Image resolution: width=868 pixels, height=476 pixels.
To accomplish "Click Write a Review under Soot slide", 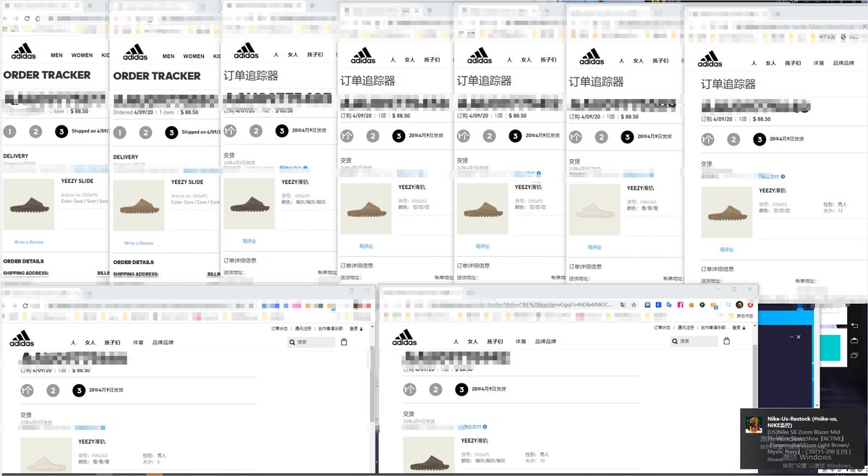I will [x=29, y=242].
